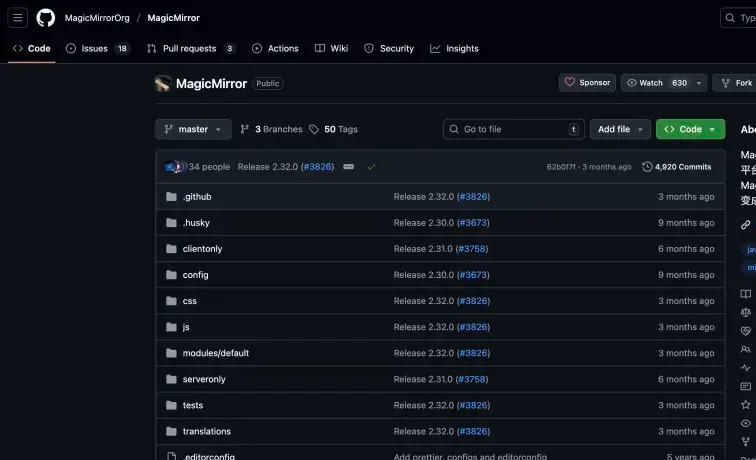Viewport: 756px width, 460px height.
Task: Click the commit history clock icon
Action: click(647, 167)
